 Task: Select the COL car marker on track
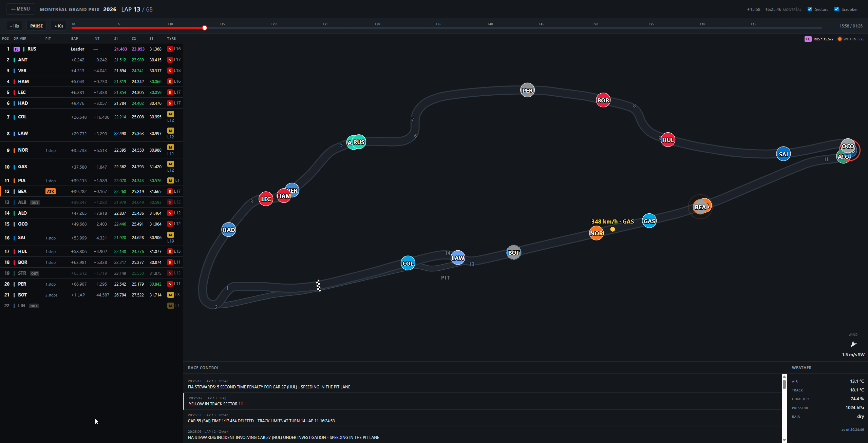pos(408,263)
